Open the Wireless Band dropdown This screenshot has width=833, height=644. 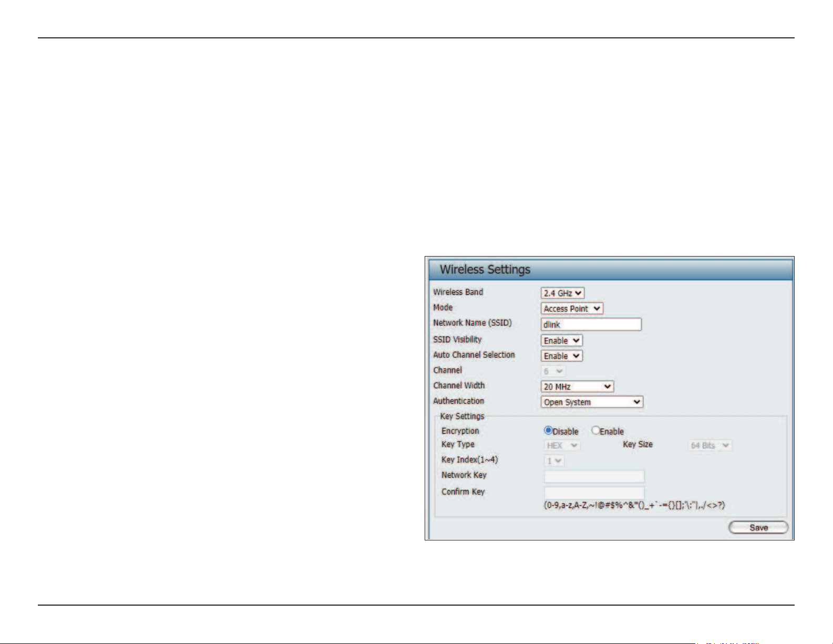point(562,293)
